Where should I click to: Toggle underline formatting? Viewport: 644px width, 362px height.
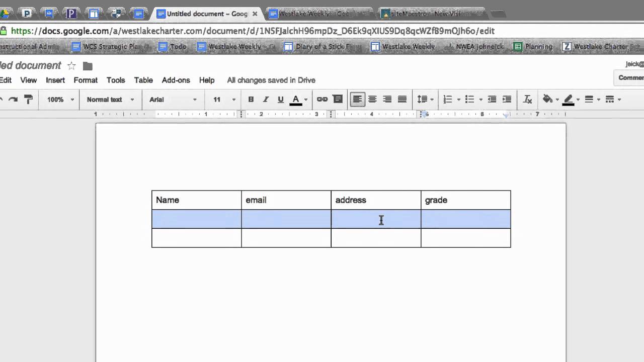(280, 100)
